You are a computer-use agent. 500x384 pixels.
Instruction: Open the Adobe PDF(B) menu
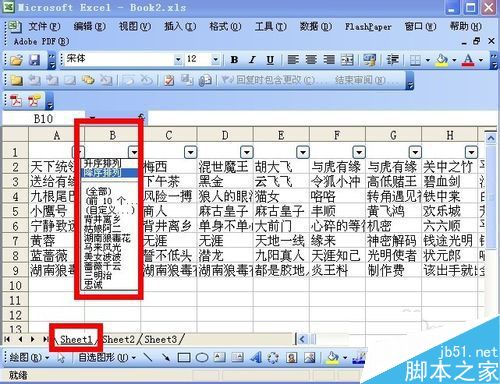coord(41,42)
